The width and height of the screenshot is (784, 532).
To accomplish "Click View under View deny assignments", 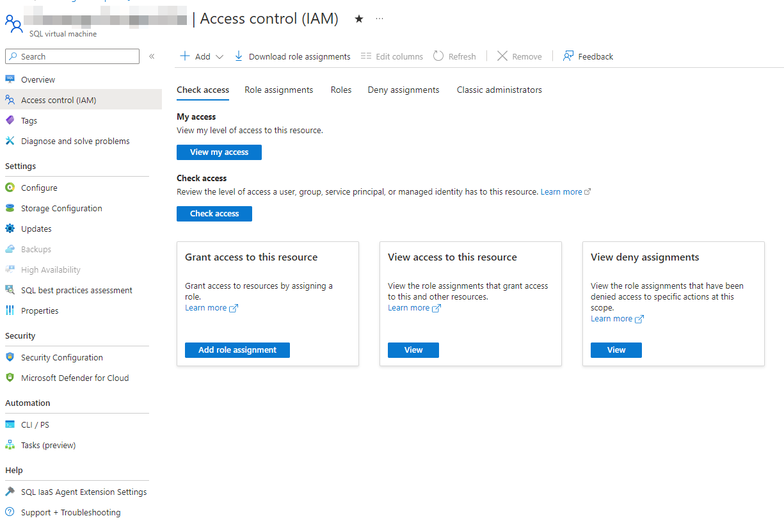I will click(x=616, y=350).
